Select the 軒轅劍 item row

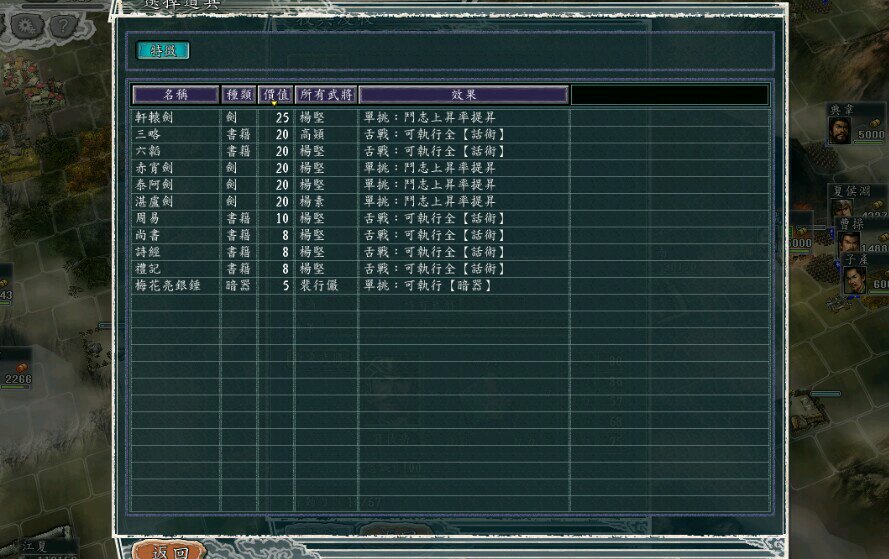[450, 117]
